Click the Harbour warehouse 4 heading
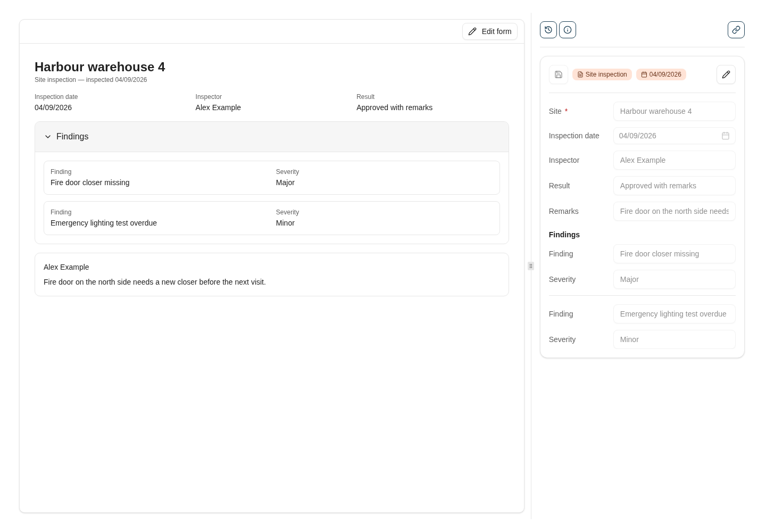The height and width of the screenshot is (532, 766). 99,67
